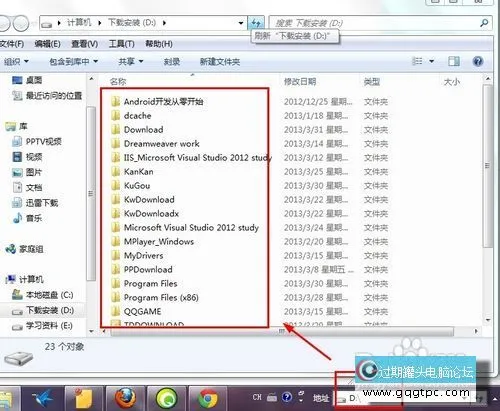Screen dimensions: 500x411
Task: Click the 新建文件夹 button
Action: [220, 61]
